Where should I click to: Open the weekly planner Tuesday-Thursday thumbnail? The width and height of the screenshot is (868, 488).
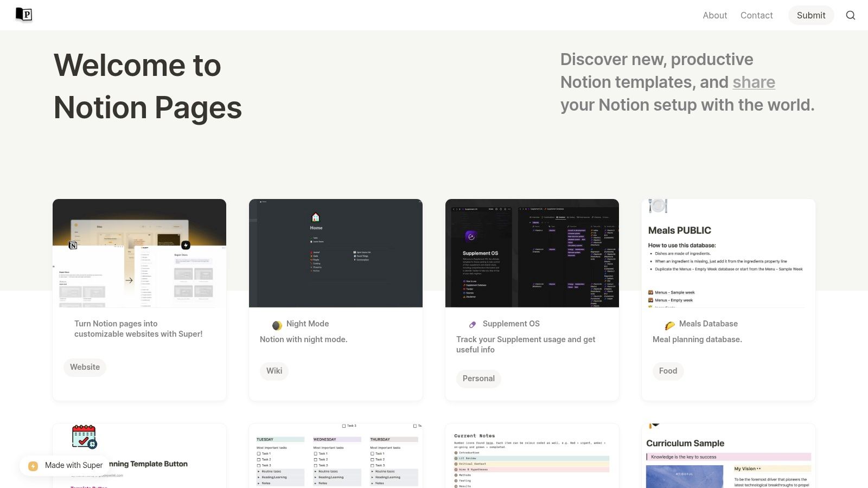pos(336,455)
